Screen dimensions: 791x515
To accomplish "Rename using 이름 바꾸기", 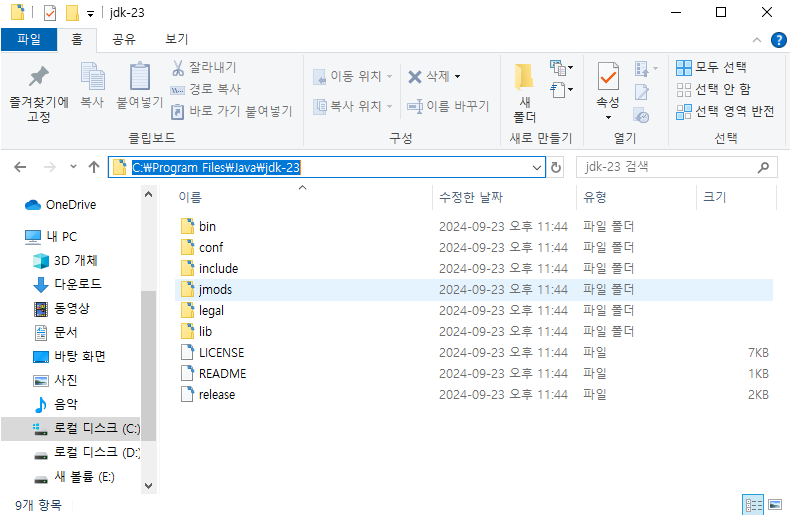I will [448, 106].
